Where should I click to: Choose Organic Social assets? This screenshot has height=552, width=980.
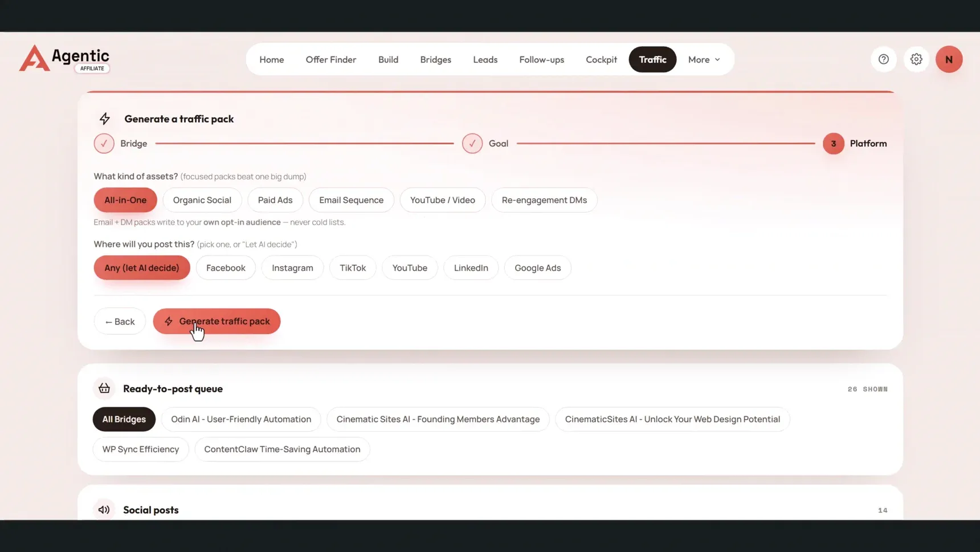202,200
